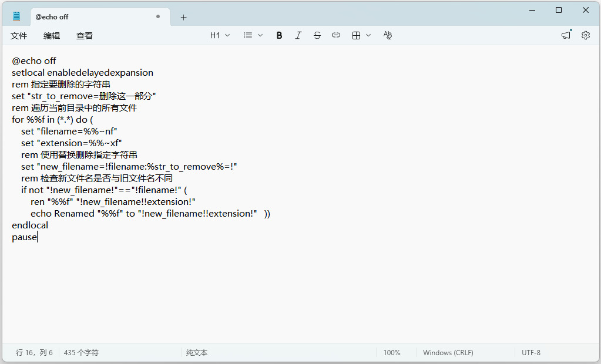This screenshot has height=364, width=601.
Task: Click the line 'rem 遍历当前目录中的所有文件'
Action: tap(75, 108)
